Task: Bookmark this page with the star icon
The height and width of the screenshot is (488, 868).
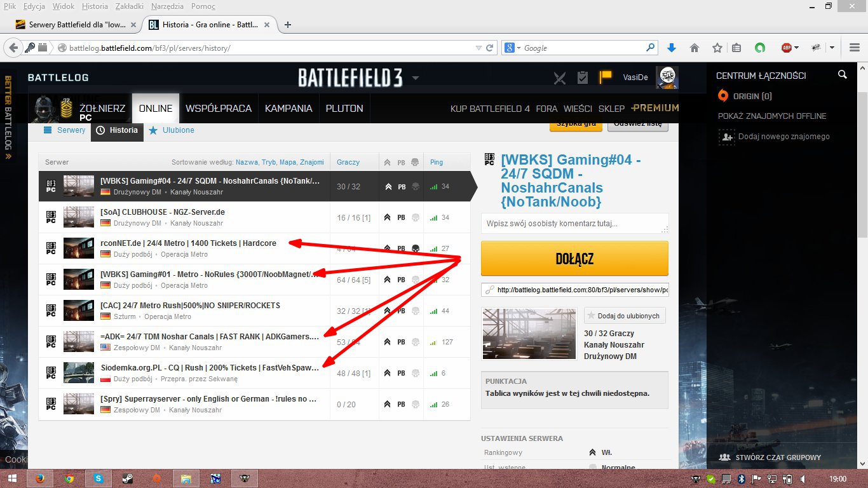Action: tap(717, 48)
